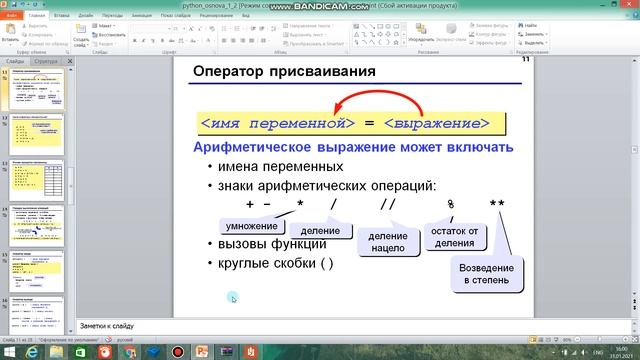Open Quick Styles (Экспресс-стили) gallery
The height and width of the screenshot is (360, 640).
tap(451, 33)
